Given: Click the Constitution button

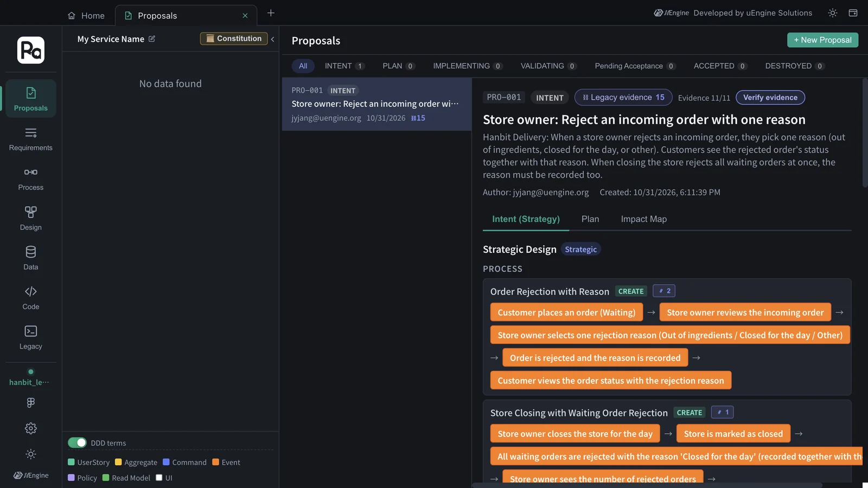Looking at the screenshot, I should pos(234,38).
